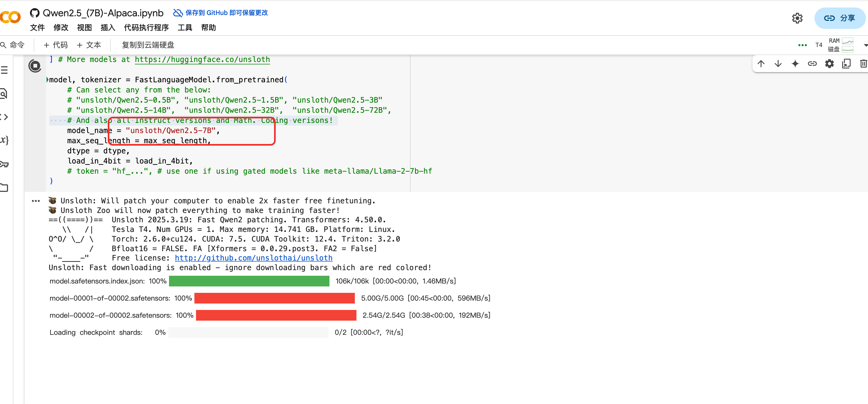Click the # token = "hf_..." comment line
The width and height of the screenshot is (868, 404).
[249, 171]
